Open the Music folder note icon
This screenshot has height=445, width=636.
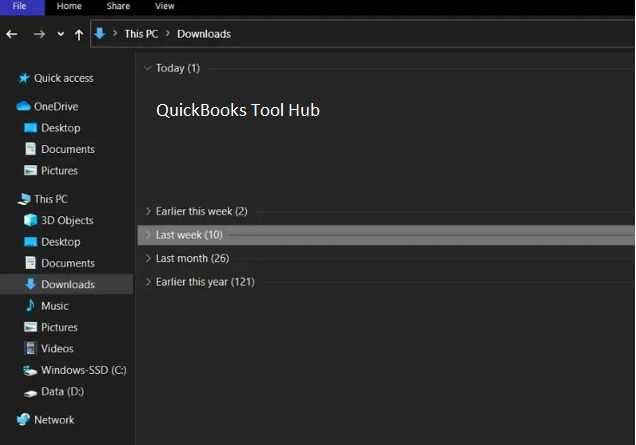30,305
